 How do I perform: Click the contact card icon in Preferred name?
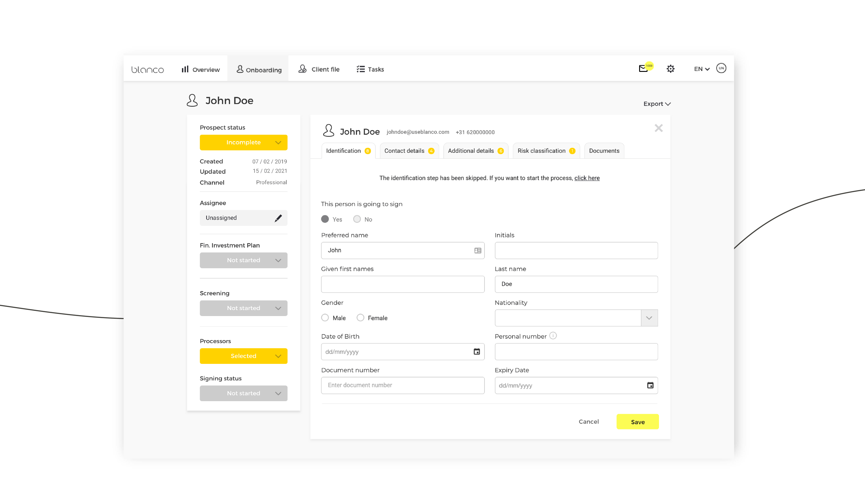(x=478, y=250)
